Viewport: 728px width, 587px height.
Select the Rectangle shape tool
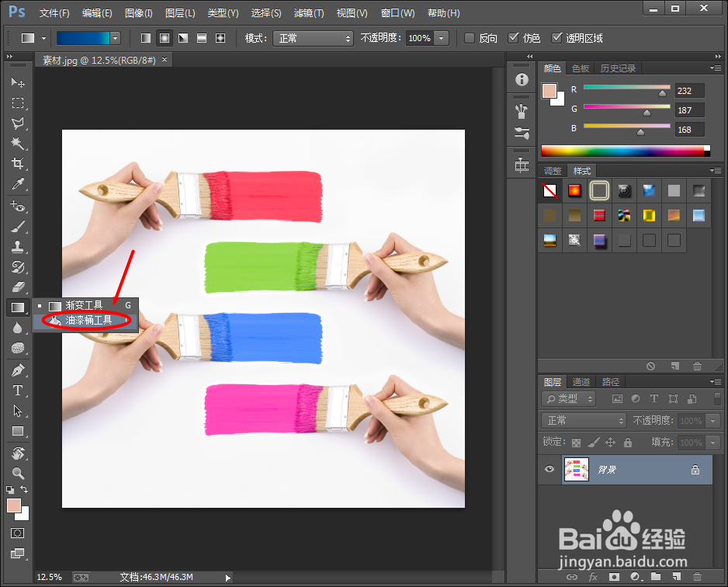(18, 431)
